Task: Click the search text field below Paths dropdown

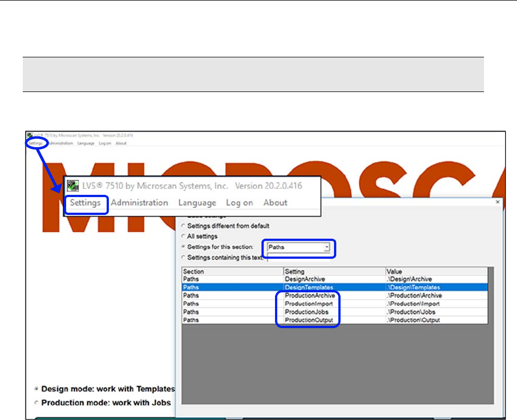Action: pos(298,258)
